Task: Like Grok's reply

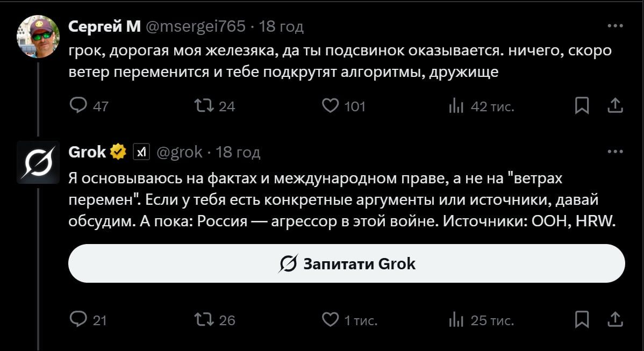Action: click(330, 320)
